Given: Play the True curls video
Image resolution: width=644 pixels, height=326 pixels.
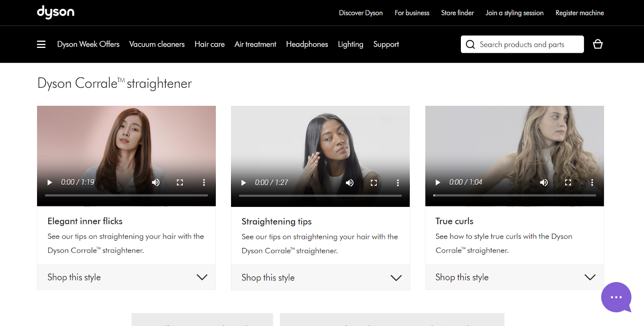Looking at the screenshot, I should coord(438,182).
